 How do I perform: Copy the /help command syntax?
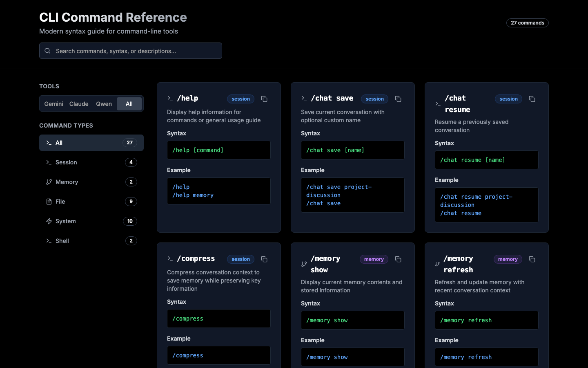264,99
